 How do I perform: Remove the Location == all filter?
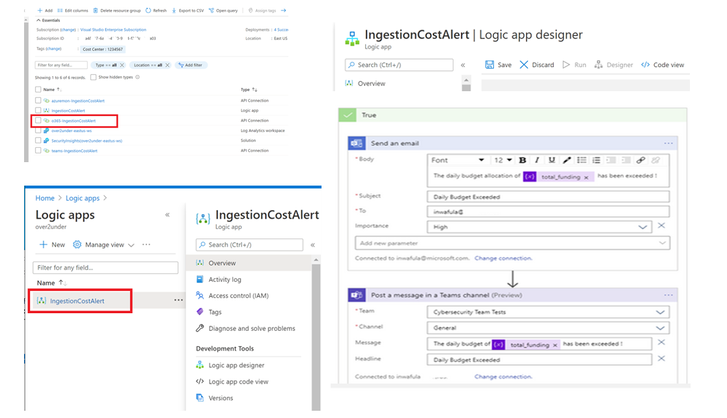click(x=167, y=65)
